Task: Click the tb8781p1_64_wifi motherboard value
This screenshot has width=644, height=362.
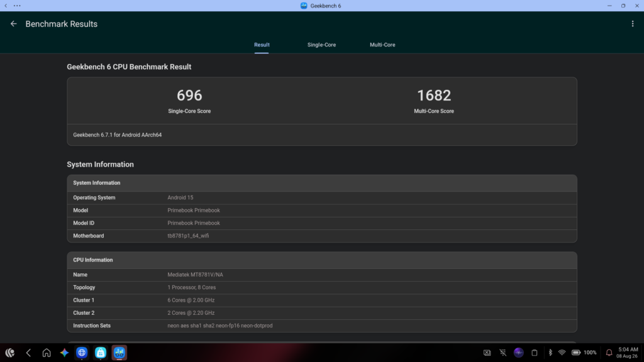Action: (x=188, y=236)
